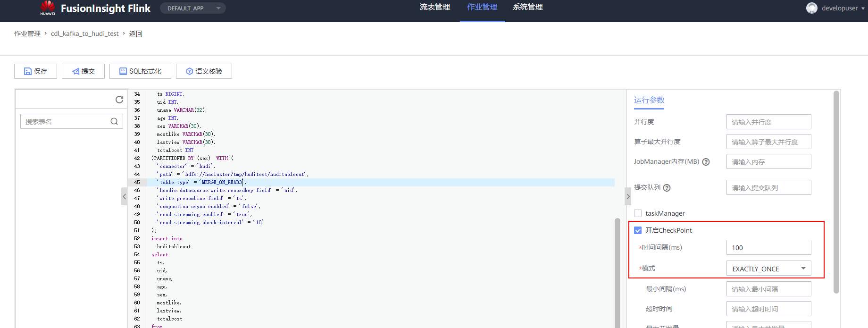Viewport: 868px width, 328px height.
Task: Click the refresh table list icon
Action: click(119, 100)
